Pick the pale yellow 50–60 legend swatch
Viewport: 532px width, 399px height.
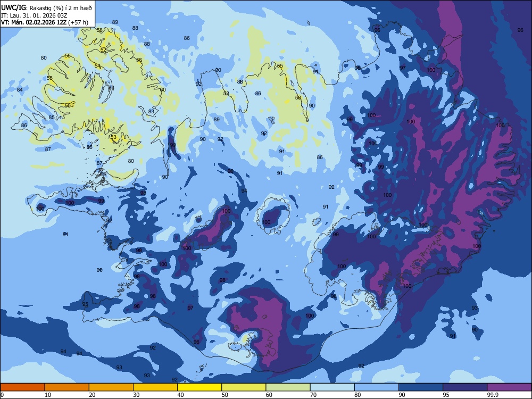[x=244, y=387]
